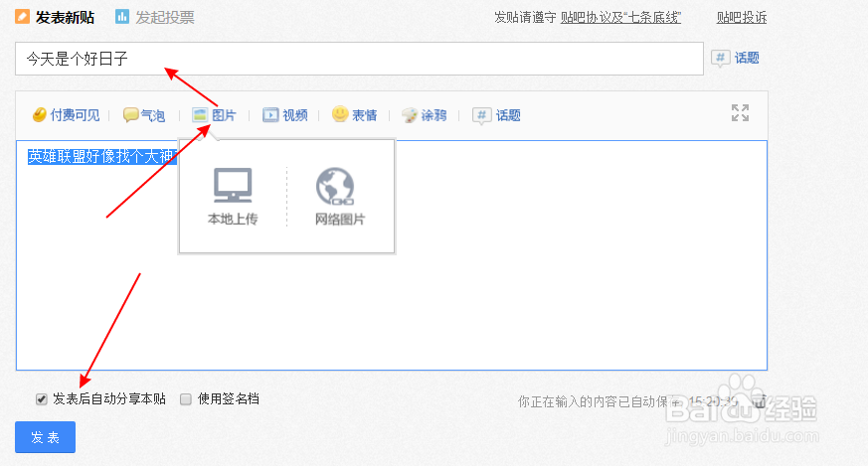This screenshot has width=868, height=466.
Task: Switch to the 发起投票 tab
Action: click(x=155, y=17)
